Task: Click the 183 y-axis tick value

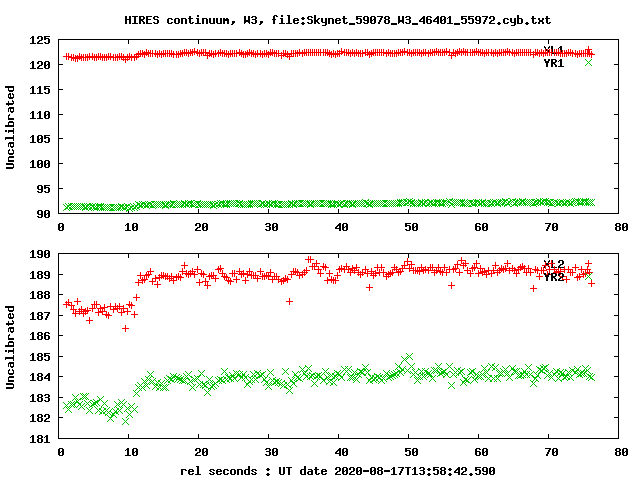Action: [x=40, y=398]
